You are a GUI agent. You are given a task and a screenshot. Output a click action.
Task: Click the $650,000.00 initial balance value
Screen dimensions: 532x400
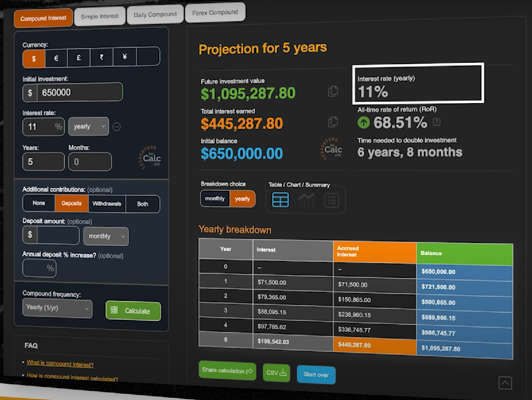(x=242, y=153)
